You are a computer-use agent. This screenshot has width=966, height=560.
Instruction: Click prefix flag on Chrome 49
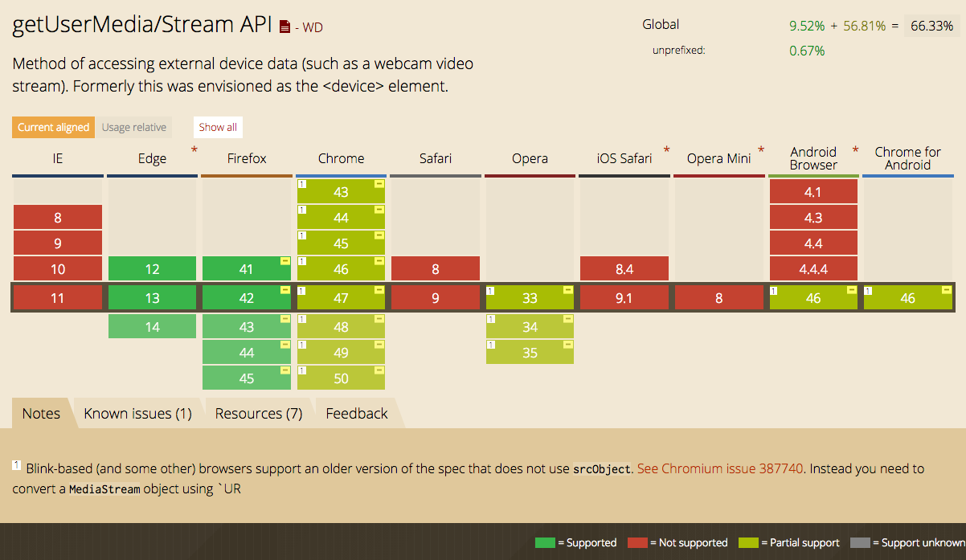[379, 345]
